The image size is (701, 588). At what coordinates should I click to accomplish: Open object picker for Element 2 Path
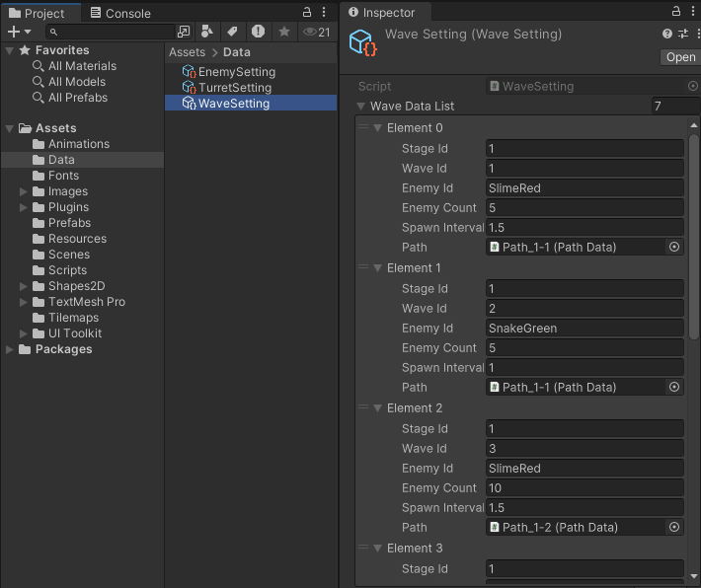coord(674,527)
